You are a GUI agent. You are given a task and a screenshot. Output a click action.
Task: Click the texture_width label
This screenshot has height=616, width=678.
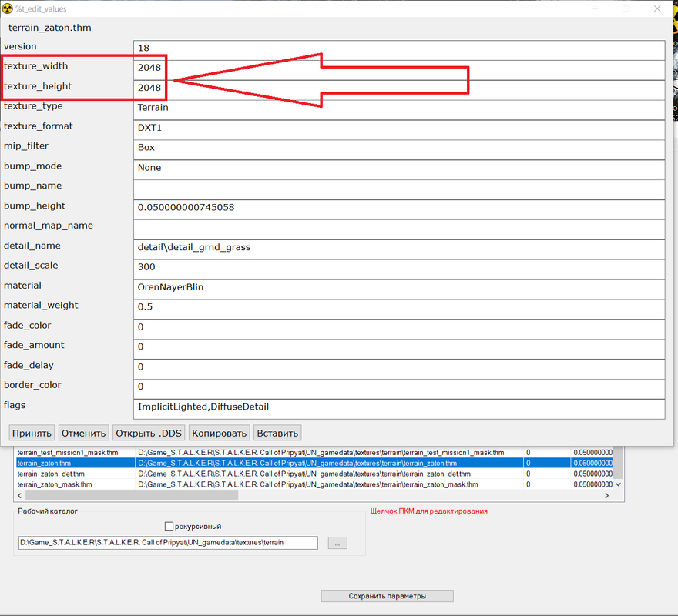pyautogui.click(x=36, y=66)
